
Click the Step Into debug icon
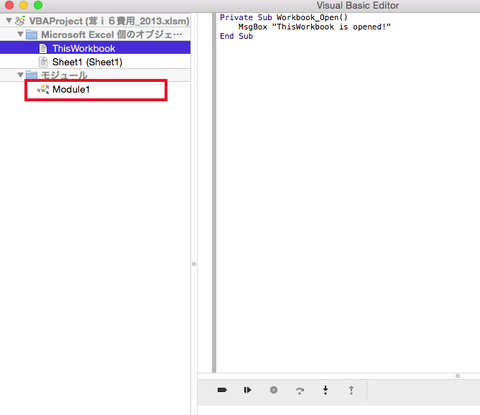click(325, 390)
